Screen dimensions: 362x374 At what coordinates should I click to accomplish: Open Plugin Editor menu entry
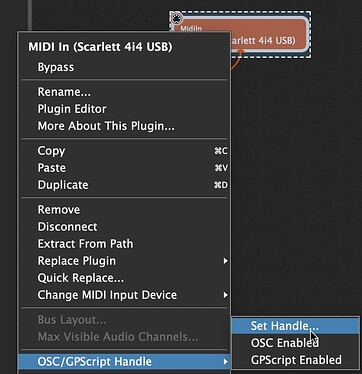click(x=125, y=109)
